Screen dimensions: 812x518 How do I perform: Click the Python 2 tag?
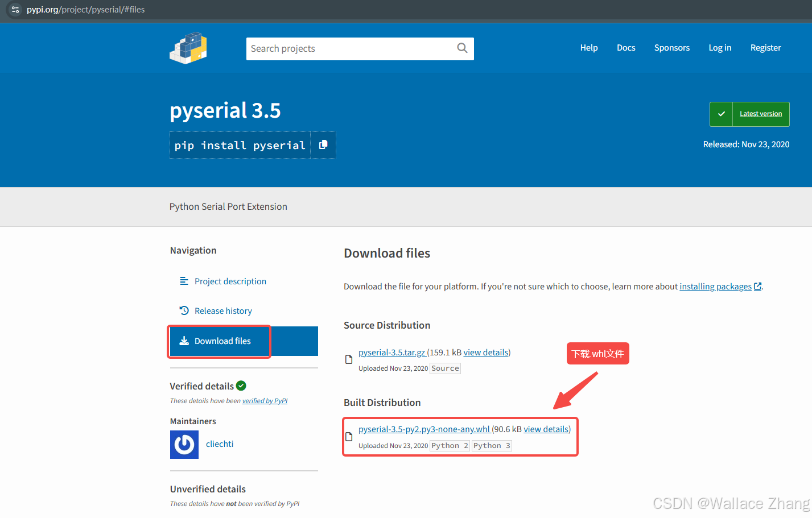(x=450, y=446)
